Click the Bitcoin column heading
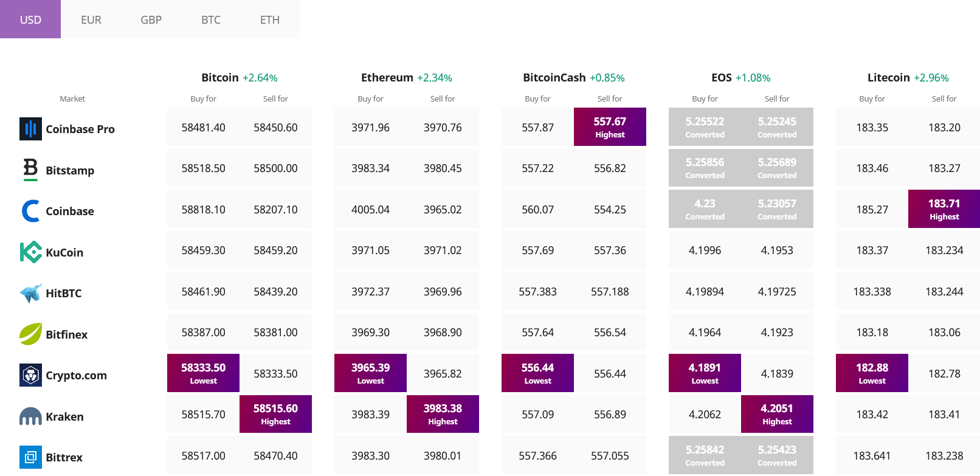 (220, 77)
